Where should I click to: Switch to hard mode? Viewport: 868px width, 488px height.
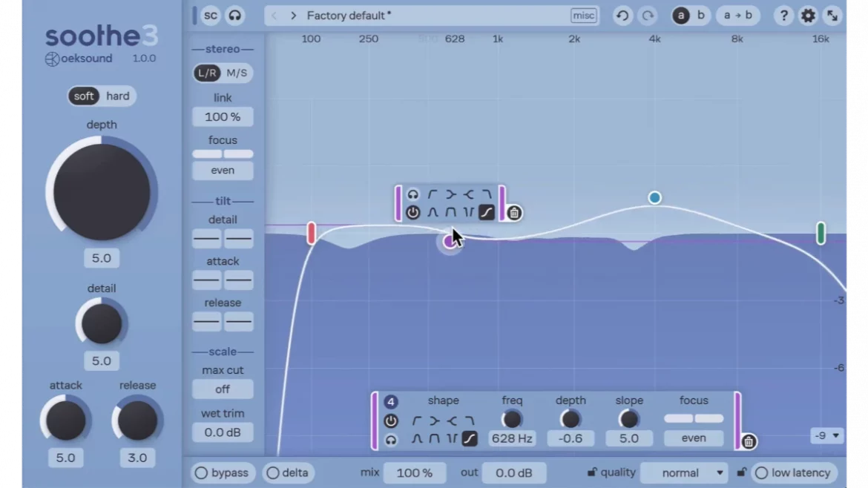pyautogui.click(x=118, y=96)
